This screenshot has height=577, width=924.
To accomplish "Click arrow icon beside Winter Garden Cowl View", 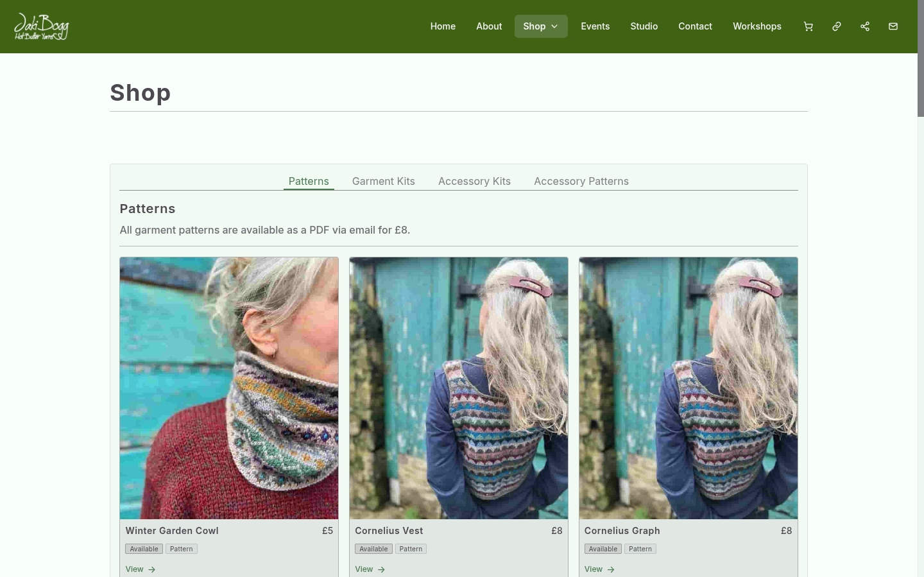I will (x=151, y=569).
